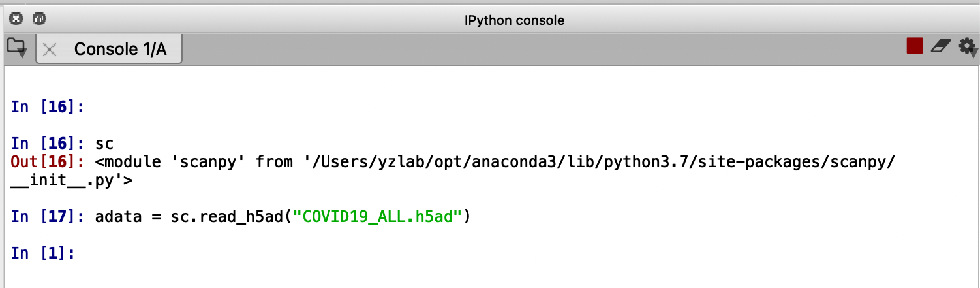Viewport: 980px width, 288px height.
Task: Open the console options gear menu
Action: coord(967,46)
